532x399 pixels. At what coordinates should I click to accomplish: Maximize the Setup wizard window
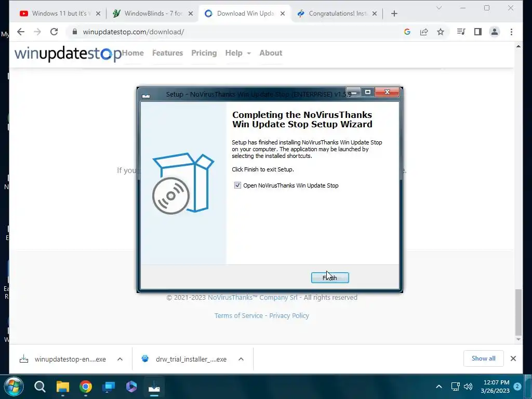[x=367, y=92]
